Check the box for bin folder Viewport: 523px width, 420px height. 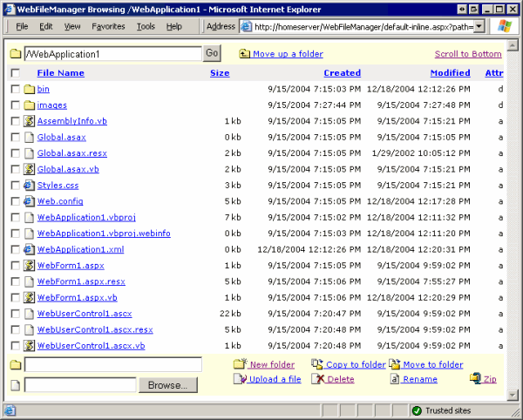(16, 89)
